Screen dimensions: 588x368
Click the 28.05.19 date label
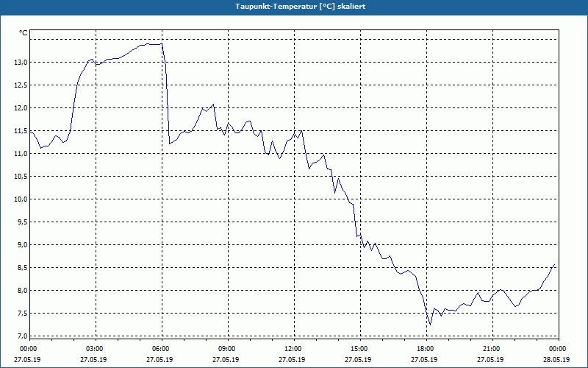tap(556, 359)
